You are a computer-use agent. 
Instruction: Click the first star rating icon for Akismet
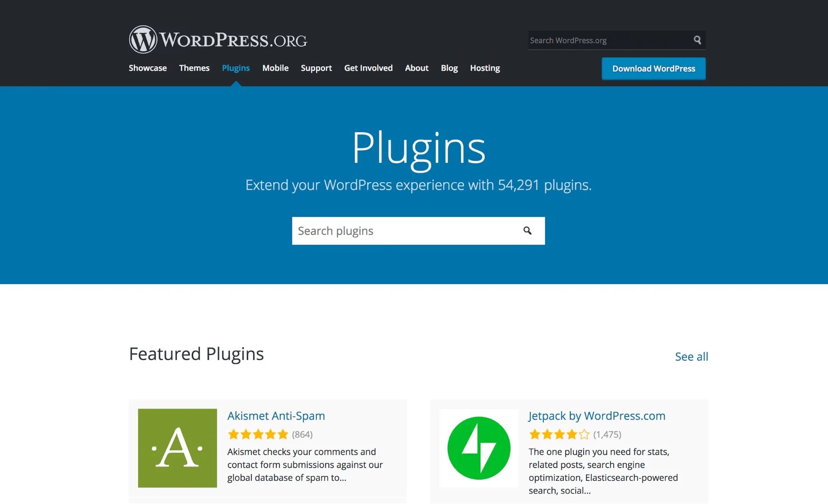[x=233, y=434]
